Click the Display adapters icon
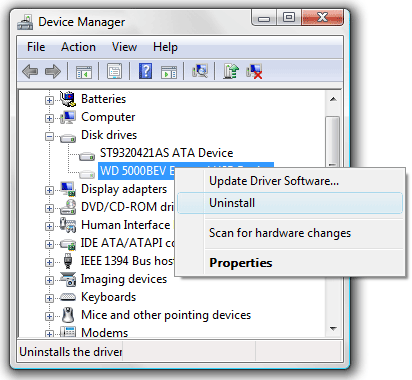 (68, 189)
